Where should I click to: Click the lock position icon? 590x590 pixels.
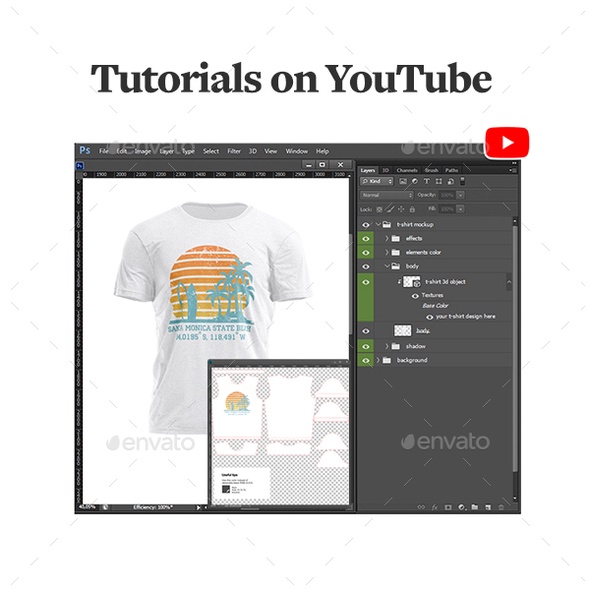(x=401, y=209)
